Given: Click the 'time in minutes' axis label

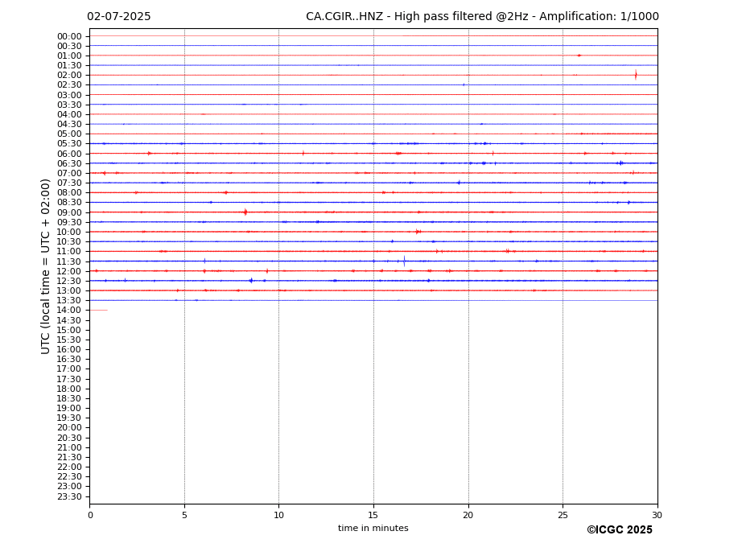Looking at the screenshot, I should (x=373, y=528).
